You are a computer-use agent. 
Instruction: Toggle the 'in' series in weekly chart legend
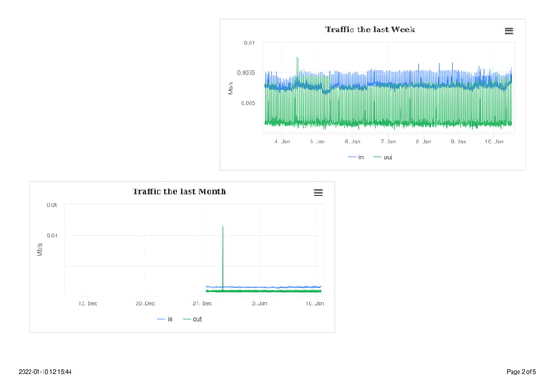tap(356, 157)
